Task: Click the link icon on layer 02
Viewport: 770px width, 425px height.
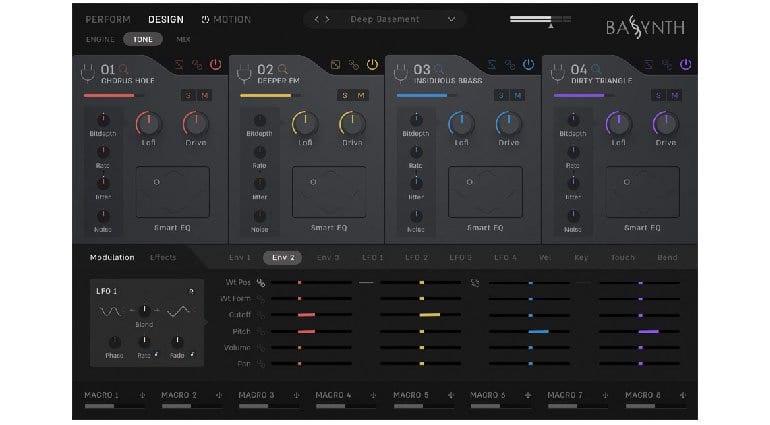Action: point(354,66)
